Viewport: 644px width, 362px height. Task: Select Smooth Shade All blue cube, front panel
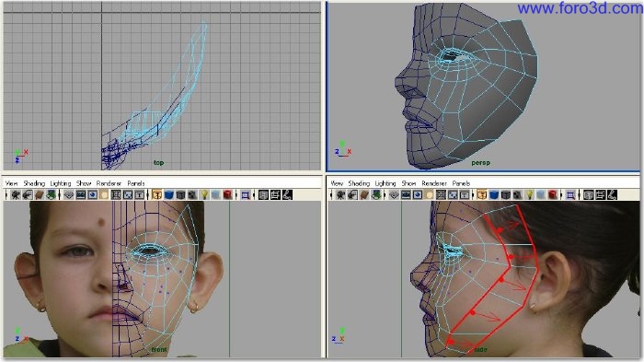pos(168,195)
